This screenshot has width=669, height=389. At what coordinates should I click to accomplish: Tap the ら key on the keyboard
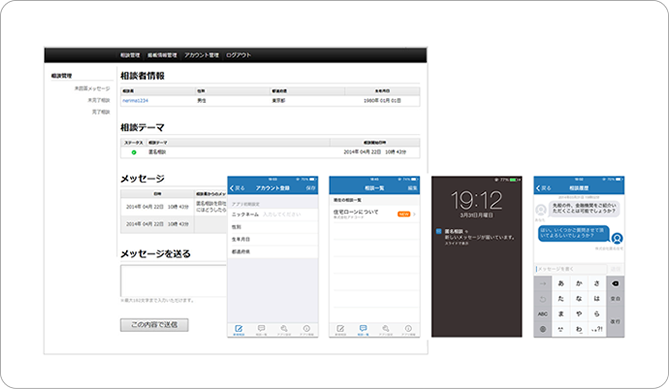pyautogui.click(x=597, y=314)
